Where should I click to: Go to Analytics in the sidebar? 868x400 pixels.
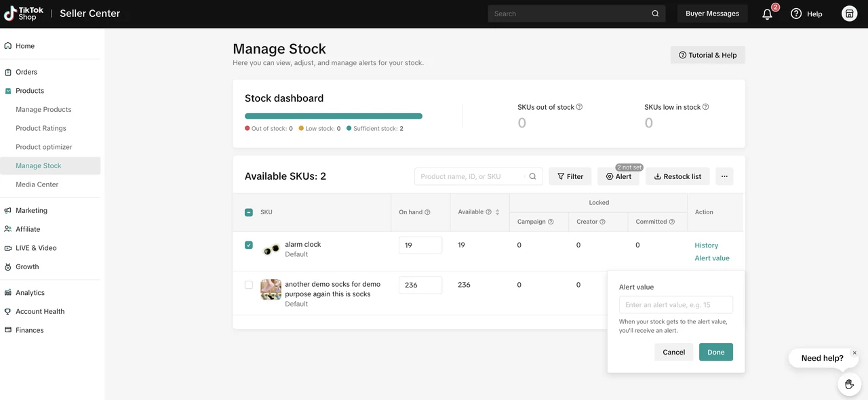[31, 293]
